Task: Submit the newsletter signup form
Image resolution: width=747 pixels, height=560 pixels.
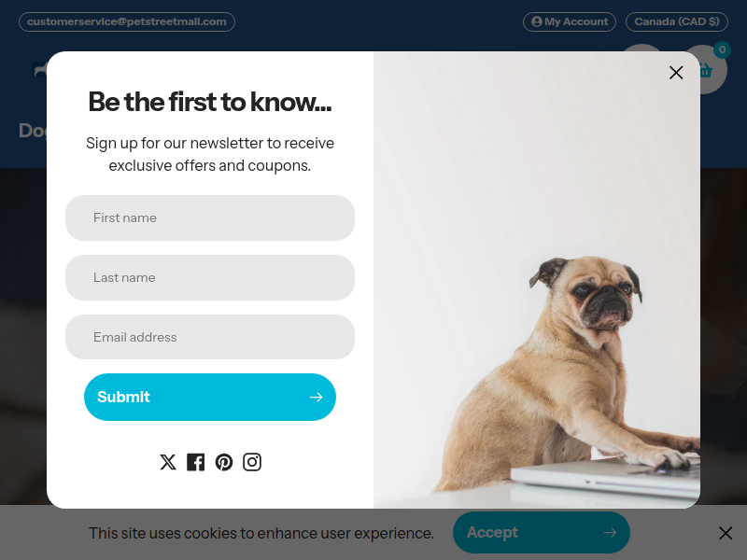Action: click(x=210, y=398)
